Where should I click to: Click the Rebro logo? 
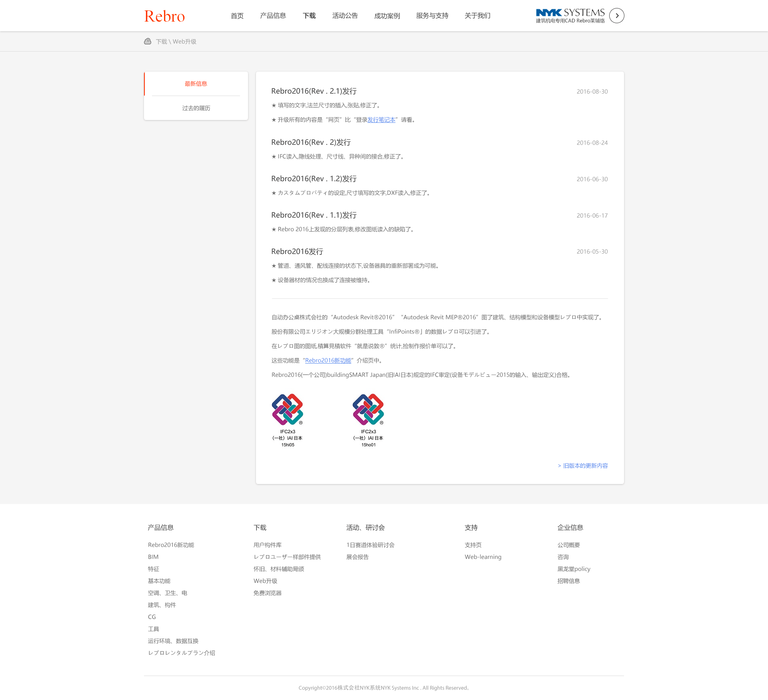pos(164,16)
